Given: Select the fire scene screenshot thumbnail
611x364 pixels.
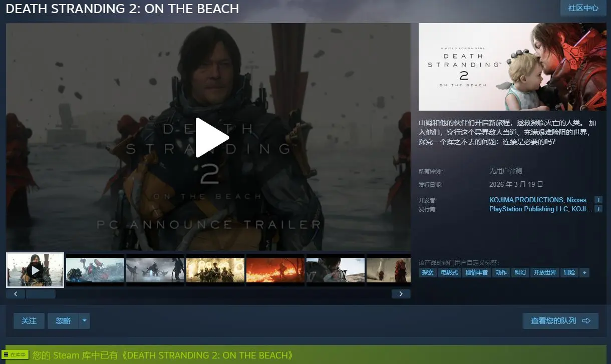Looking at the screenshot, I should [x=275, y=270].
